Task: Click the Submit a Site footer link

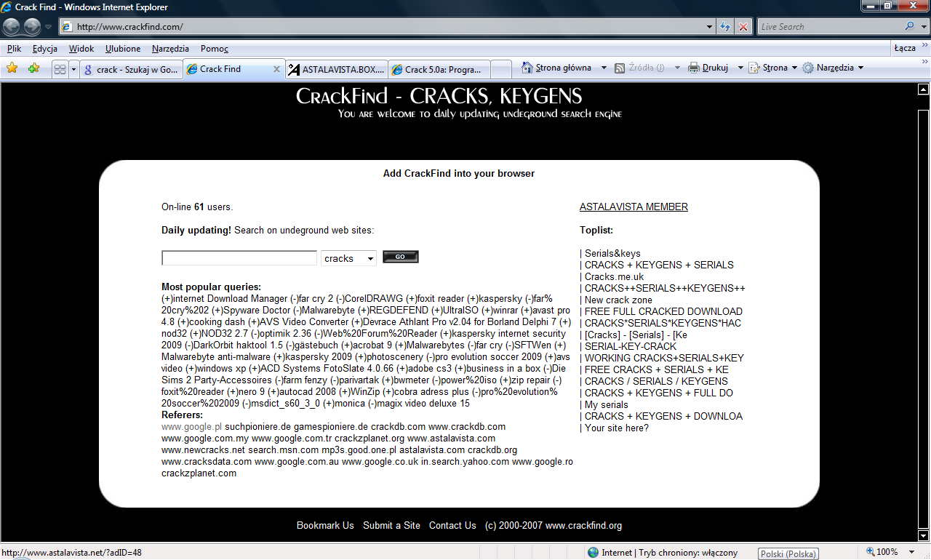Action: [391, 526]
